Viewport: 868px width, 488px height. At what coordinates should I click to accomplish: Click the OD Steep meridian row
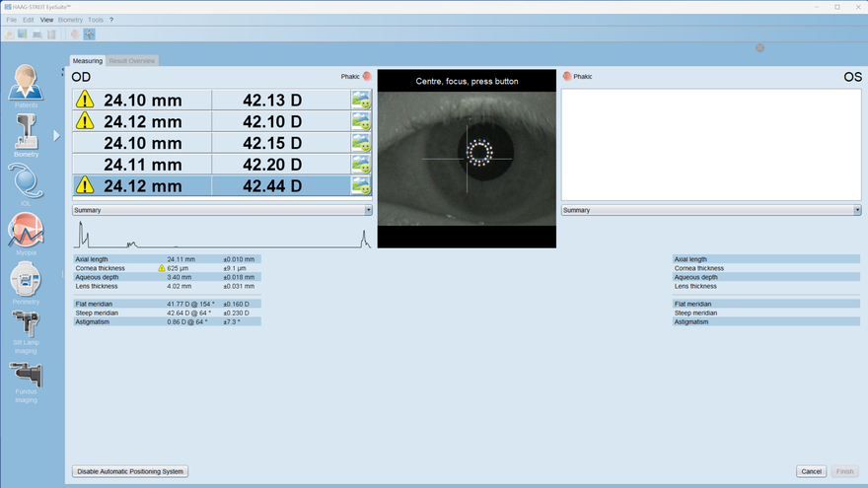167,313
